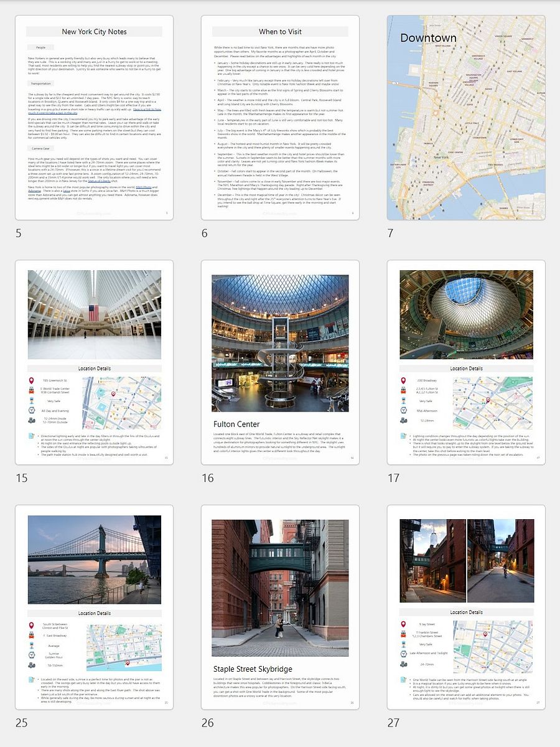Click the page number label 15

click(21, 478)
